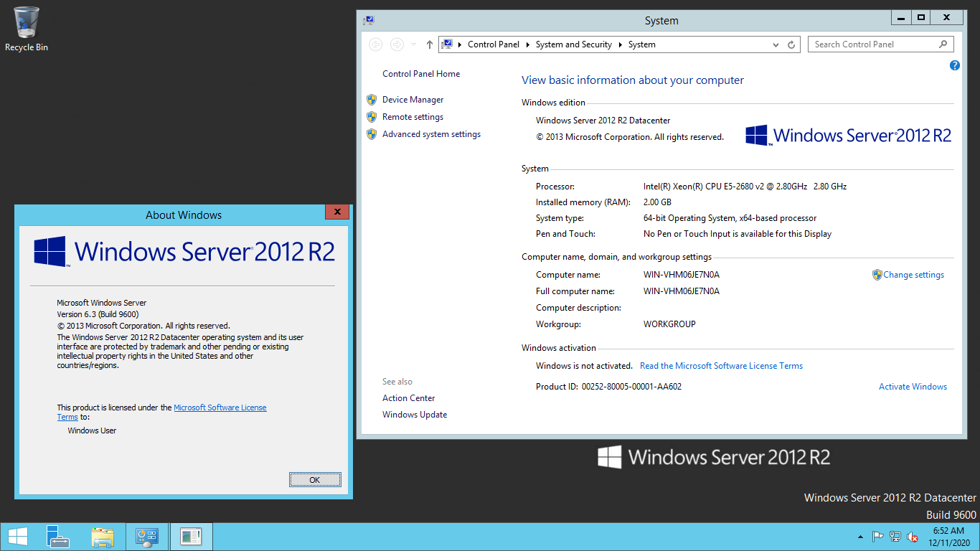Open the Recycle Bin desktop icon
The height and width of the screenshot is (551, 980).
pos(27,29)
